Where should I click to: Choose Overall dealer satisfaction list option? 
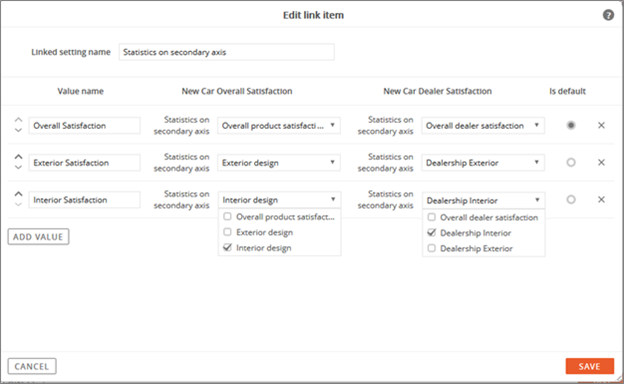tap(483, 218)
